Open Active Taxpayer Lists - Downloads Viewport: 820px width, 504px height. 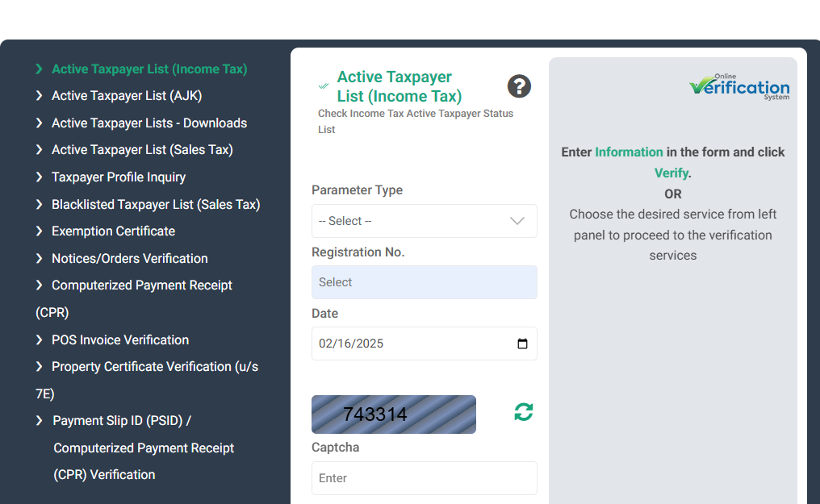click(x=149, y=123)
